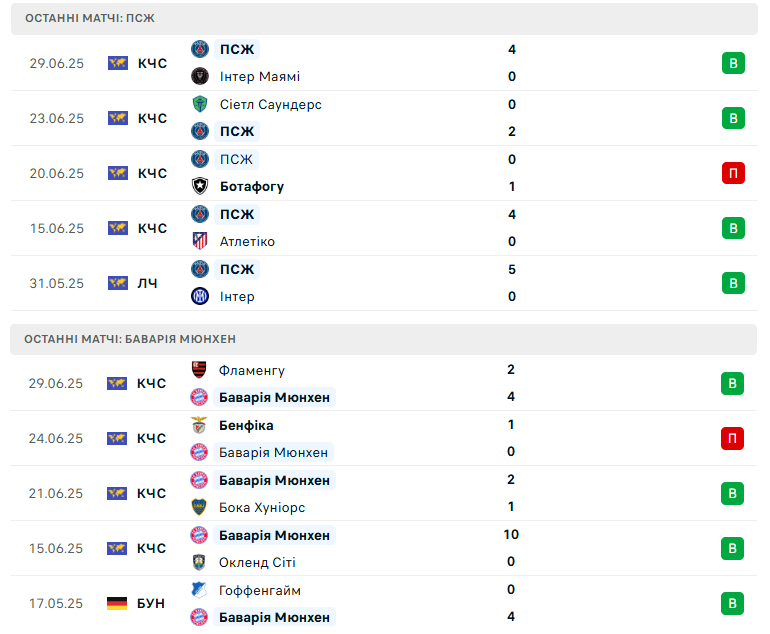Click the Inter Milan logo icon
This screenshot has height=634, width=770.
pyautogui.click(x=200, y=296)
